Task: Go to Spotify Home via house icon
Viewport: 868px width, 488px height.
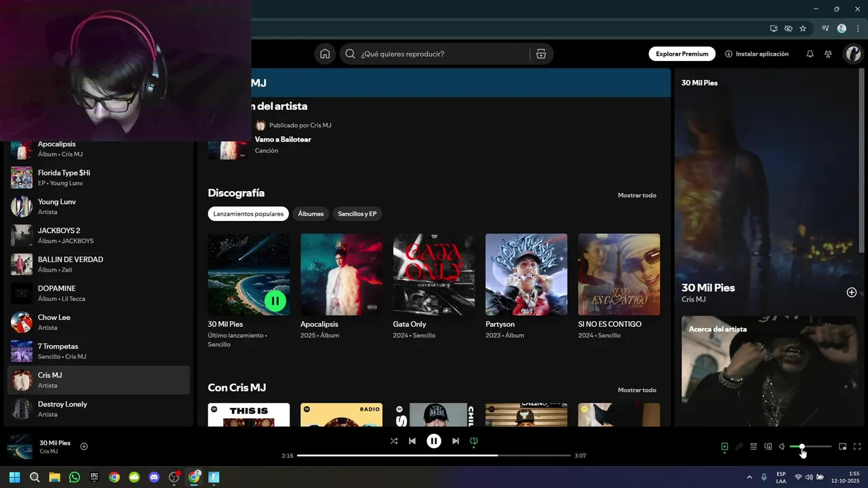Action: pos(325,54)
